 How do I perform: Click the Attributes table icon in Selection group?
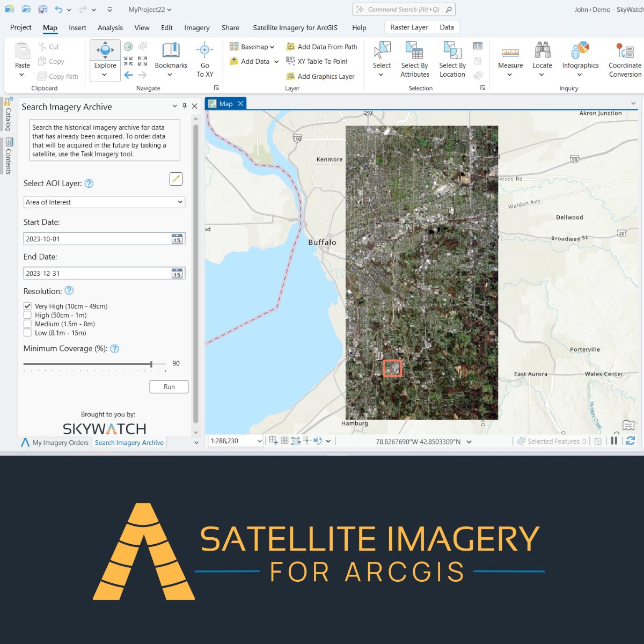coord(478,46)
